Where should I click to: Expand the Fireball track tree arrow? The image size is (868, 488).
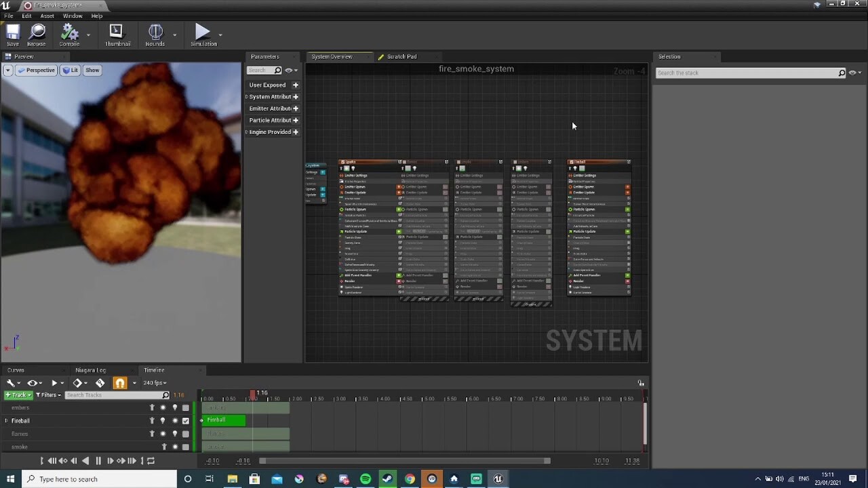[6, 421]
